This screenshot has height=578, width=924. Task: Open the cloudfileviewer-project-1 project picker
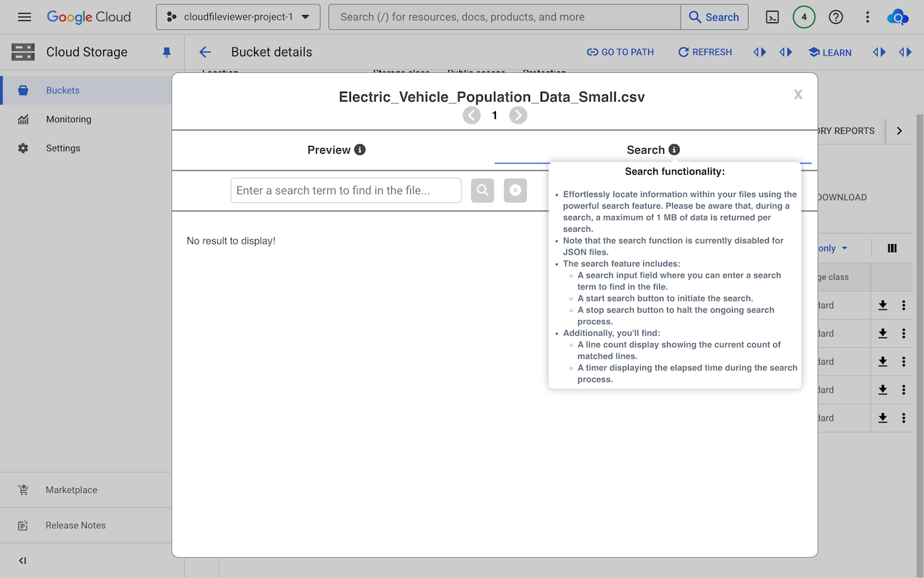point(238,17)
